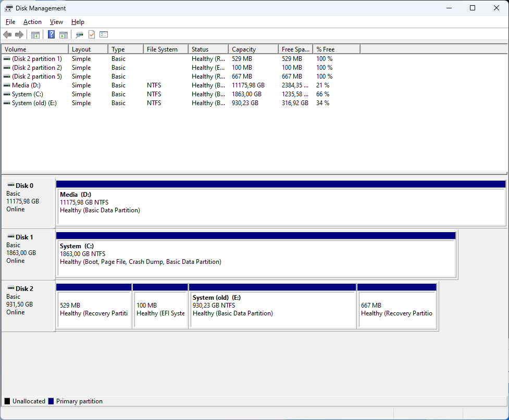
Task: Click the 'Unallocated' legend label
Action: [29, 401]
